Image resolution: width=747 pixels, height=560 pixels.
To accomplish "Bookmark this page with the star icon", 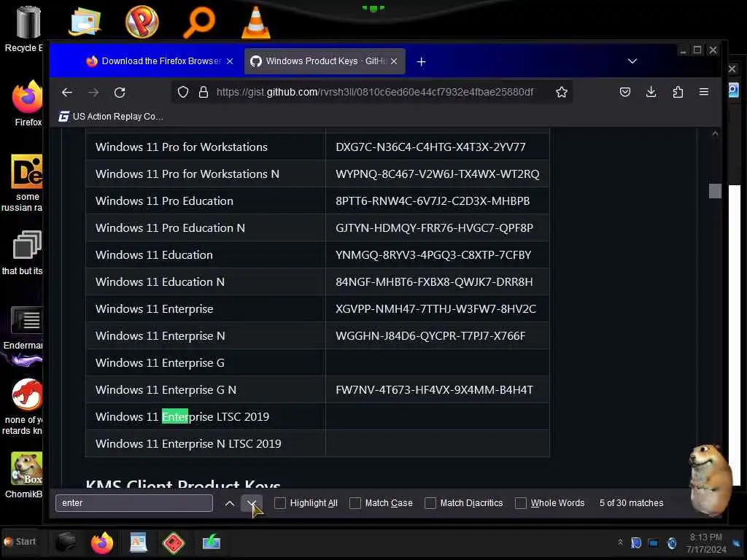I will click(x=562, y=92).
